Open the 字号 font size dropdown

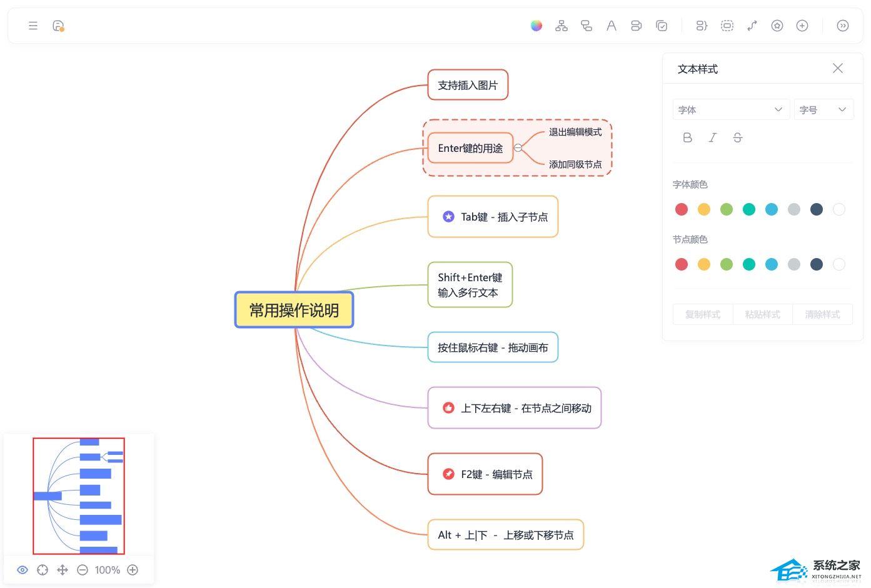[823, 110]
